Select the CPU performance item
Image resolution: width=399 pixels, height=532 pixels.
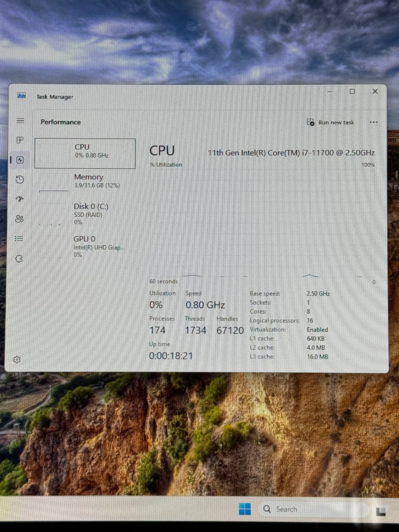[x=85, y=153]
